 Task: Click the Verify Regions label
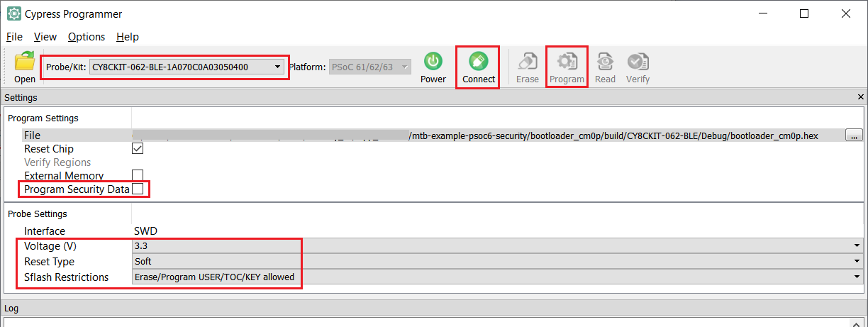coord(57,162)
